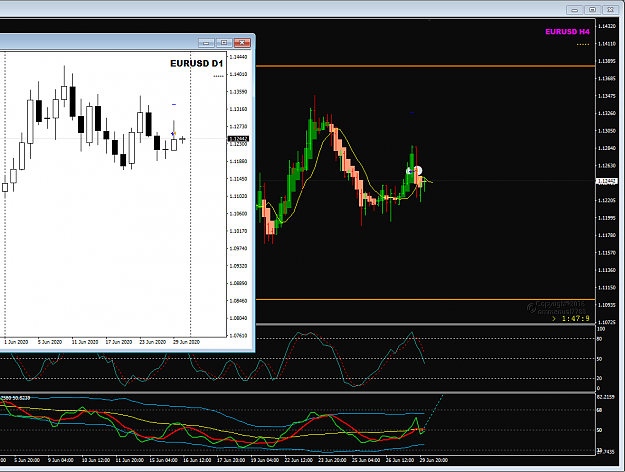
Task: Click the lower orange horizontal line on H4
Action: pos(425,299)
